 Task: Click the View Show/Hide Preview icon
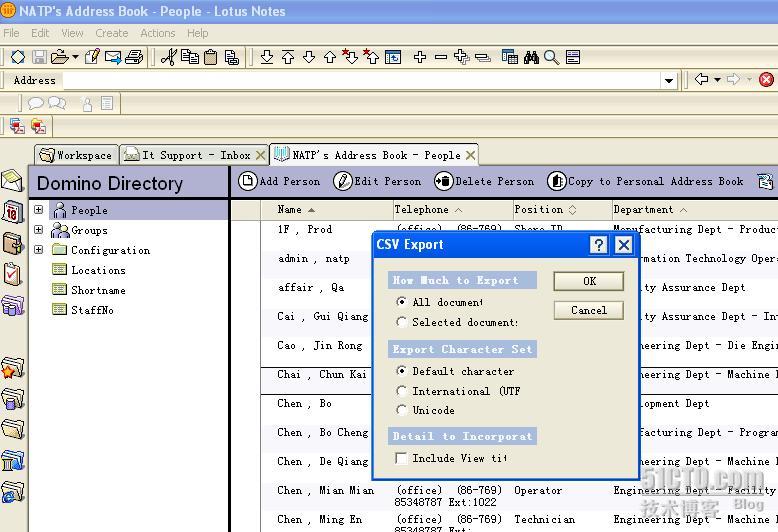click(393, 57)
